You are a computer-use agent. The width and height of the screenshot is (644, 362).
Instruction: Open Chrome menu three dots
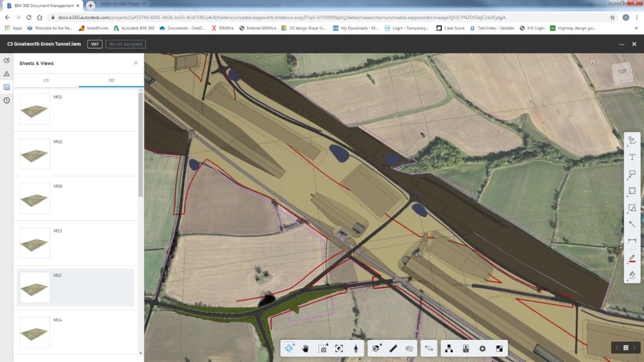(x=637, y=17)
